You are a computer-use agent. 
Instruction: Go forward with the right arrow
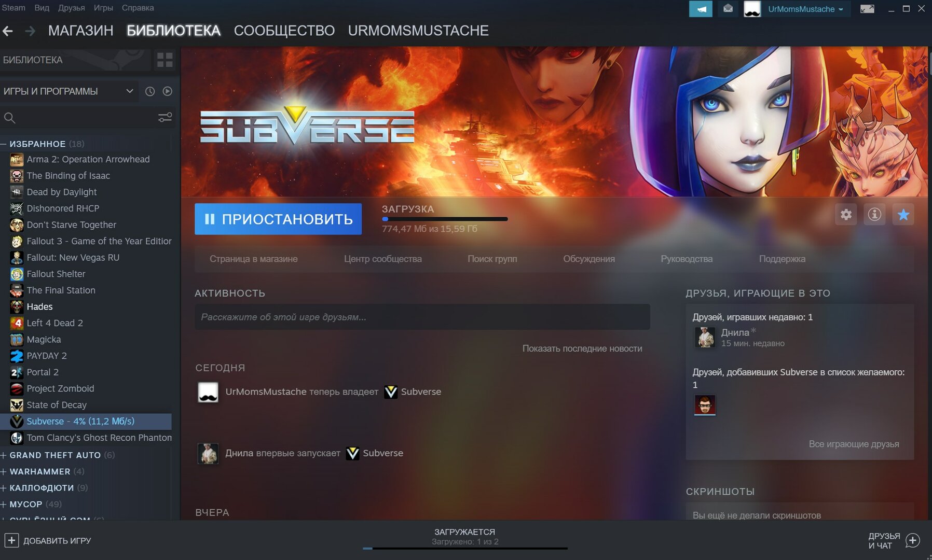pyautogui.click(x=30, y=31)
